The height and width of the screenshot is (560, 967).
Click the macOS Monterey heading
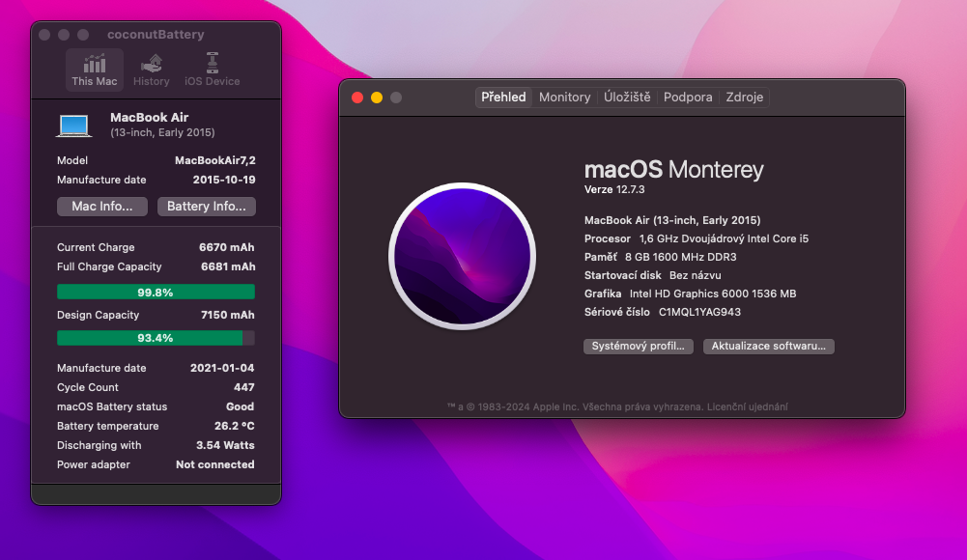(673, 169)
